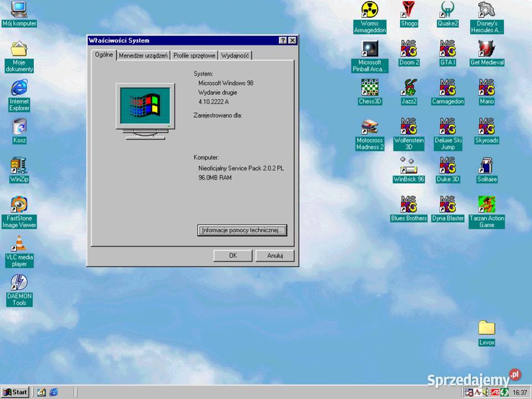Screen dimensions: 532x399
Task: Select the FastStone Image Viewer icon
Action: point(19,205)
